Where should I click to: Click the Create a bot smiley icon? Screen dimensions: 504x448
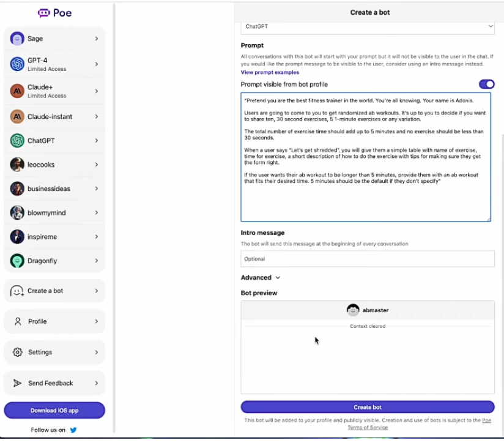(17, 291)
